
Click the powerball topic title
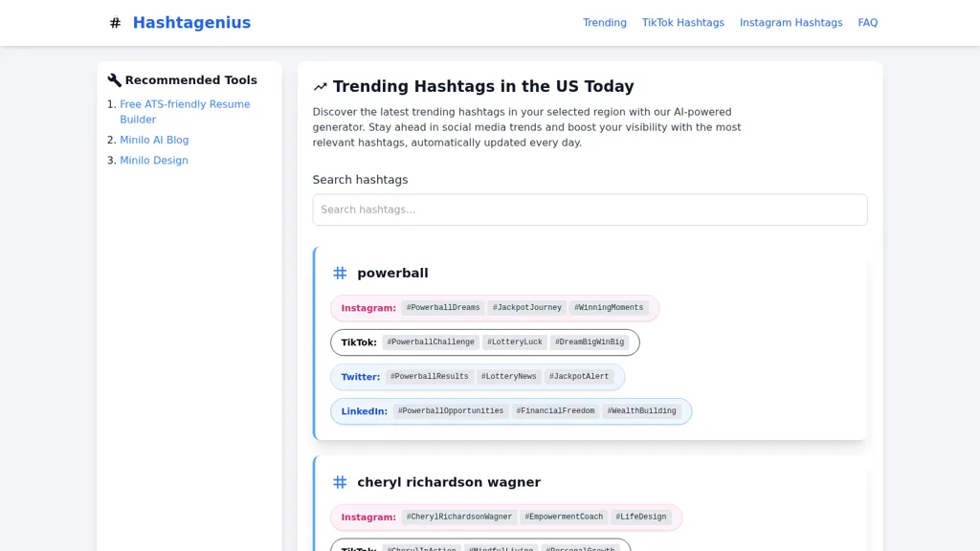coord(392,273)
